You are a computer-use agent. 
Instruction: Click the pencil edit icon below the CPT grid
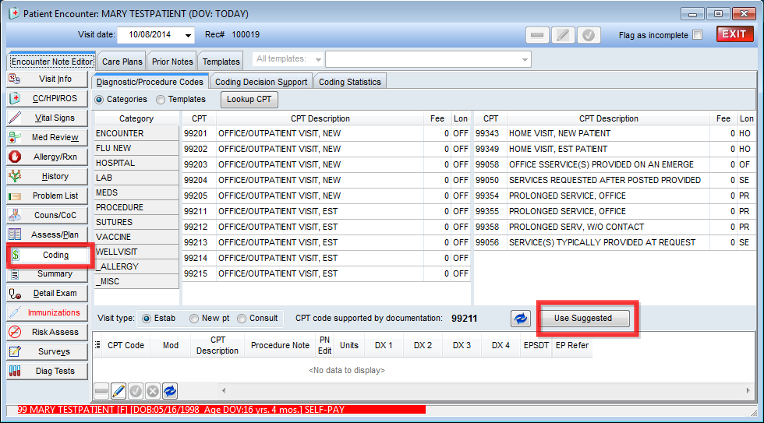(118, 391)
